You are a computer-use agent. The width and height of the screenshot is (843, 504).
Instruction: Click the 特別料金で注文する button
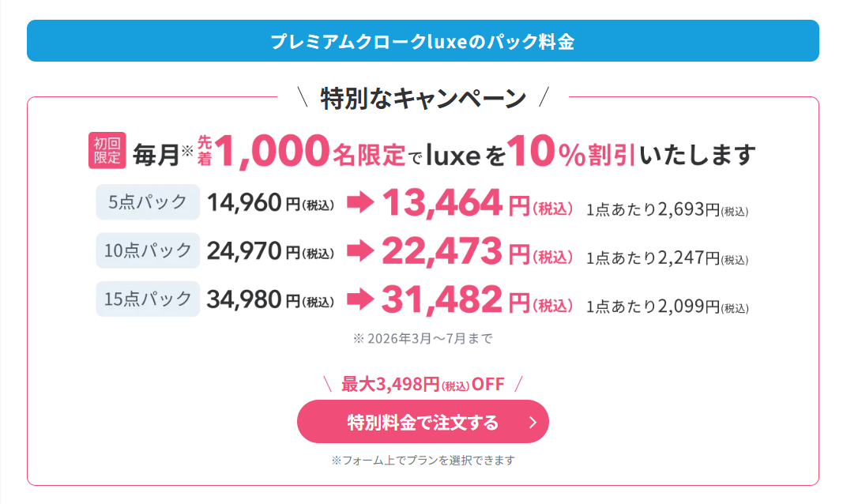coord(423,422)
